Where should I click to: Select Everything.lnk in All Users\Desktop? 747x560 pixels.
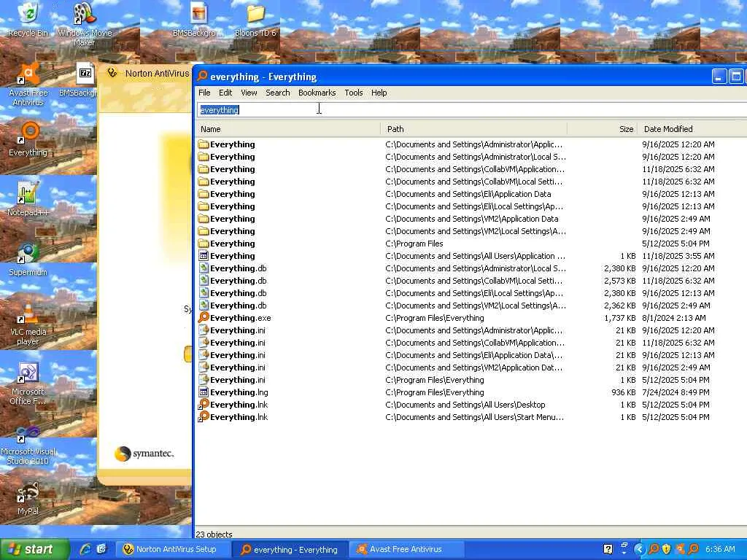point(239,404)
